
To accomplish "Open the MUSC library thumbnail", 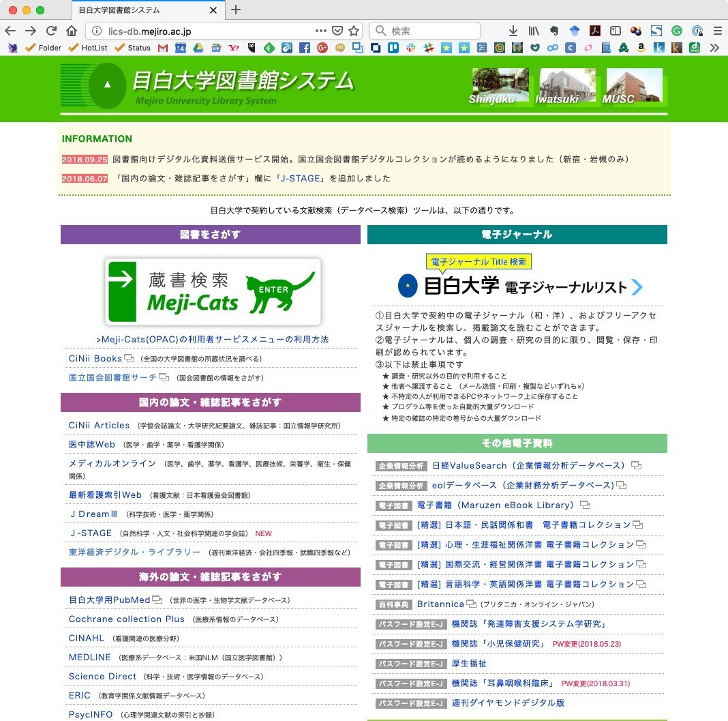I will point(633,86).
